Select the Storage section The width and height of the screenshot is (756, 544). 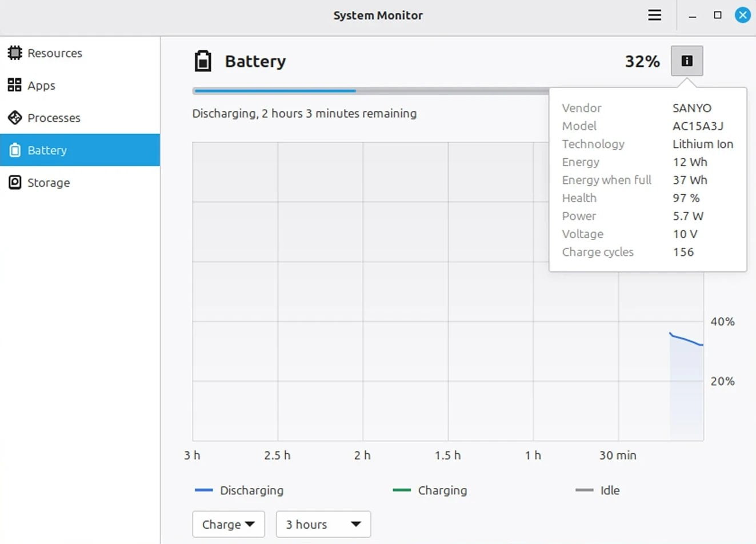[80, 182]
